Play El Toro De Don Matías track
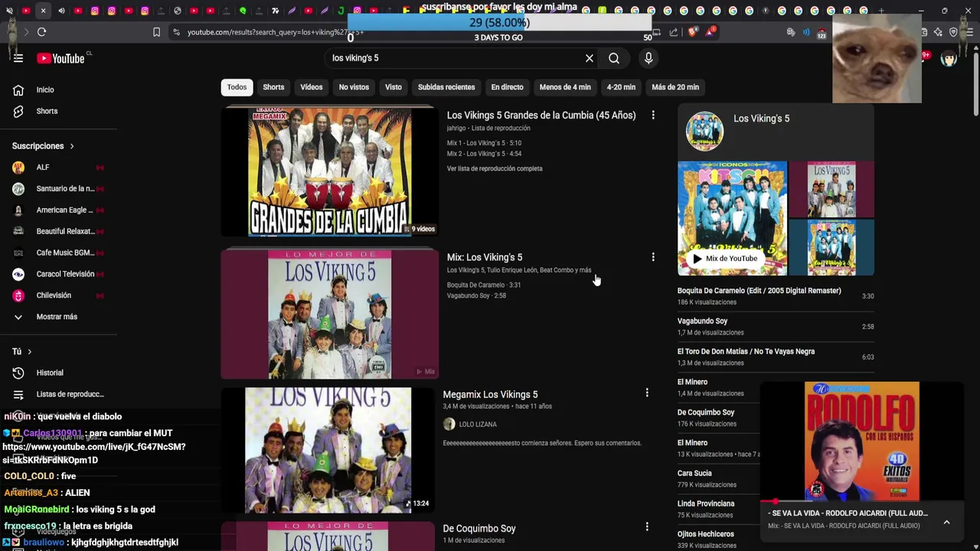This screenshot has height=551, width=980. pos(776,357)
